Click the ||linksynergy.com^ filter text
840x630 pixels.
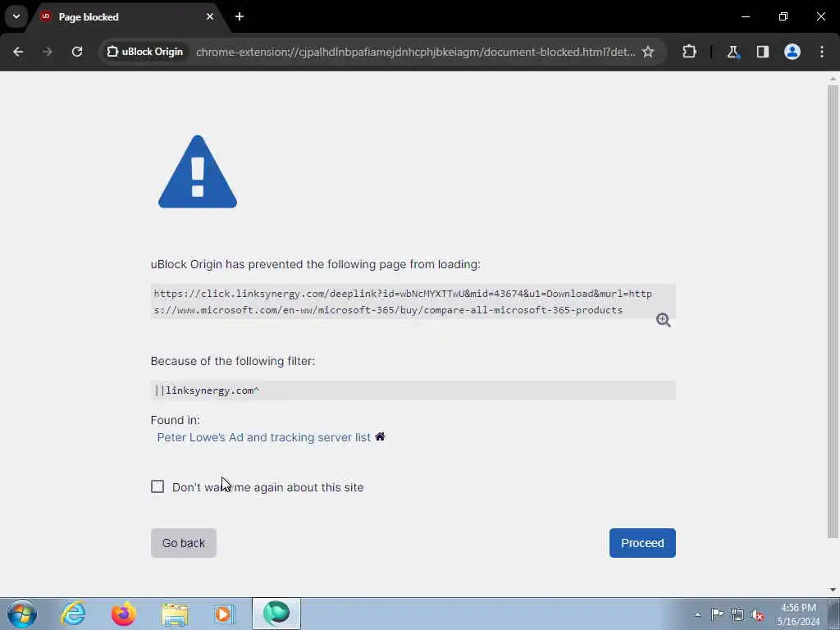coord(207,390)
